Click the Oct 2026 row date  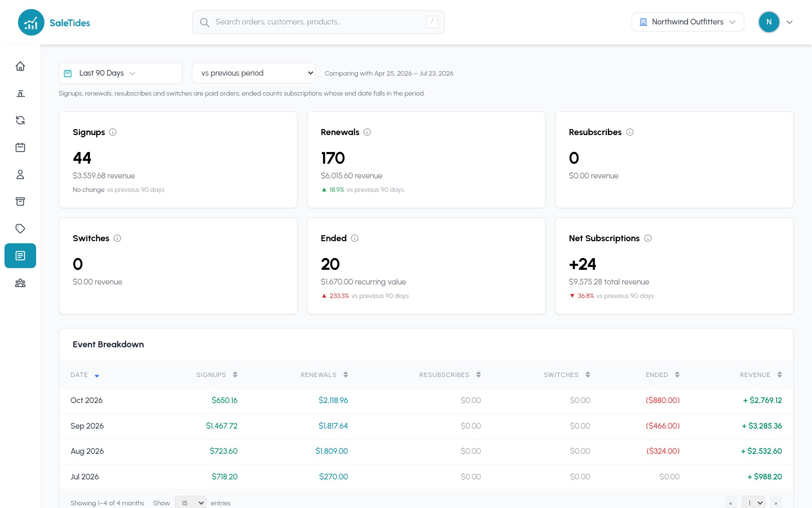[x=86, y=400]
